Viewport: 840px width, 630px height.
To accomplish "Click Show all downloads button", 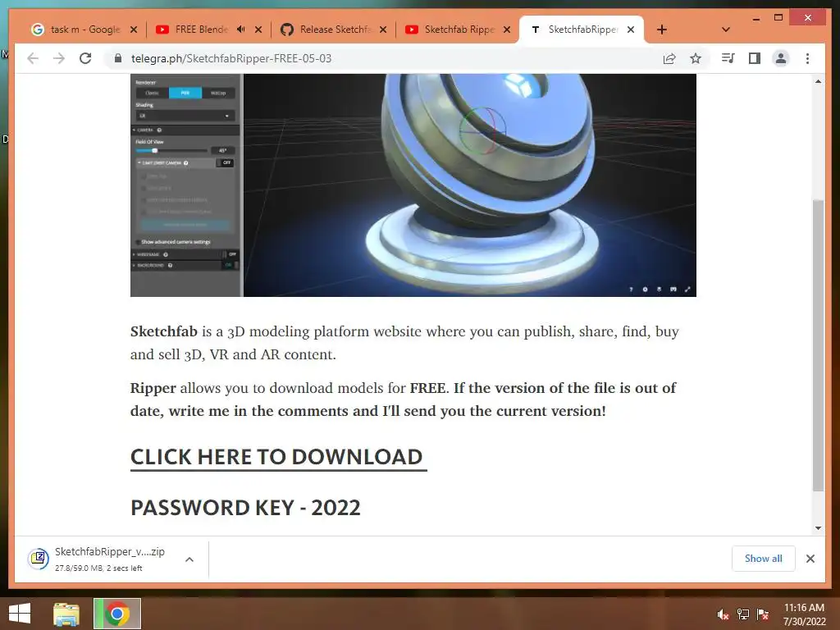I will pyautogui.click(x=763, y=558).
